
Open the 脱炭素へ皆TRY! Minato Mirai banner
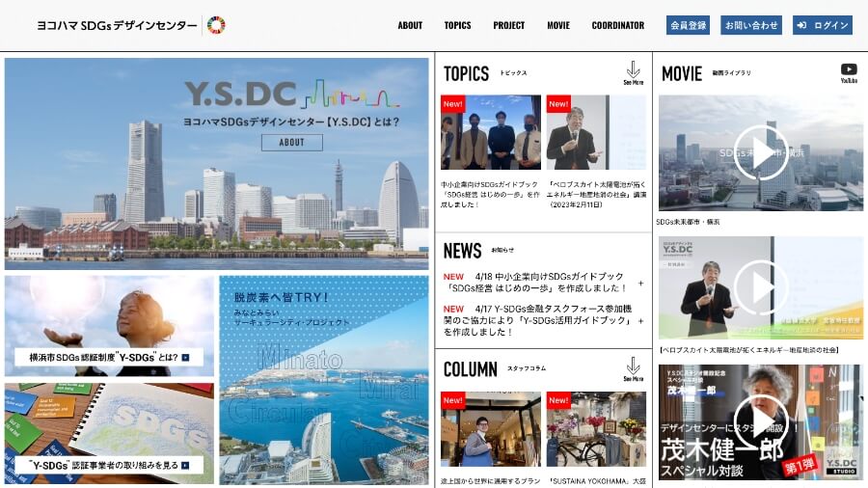point(324,380)
